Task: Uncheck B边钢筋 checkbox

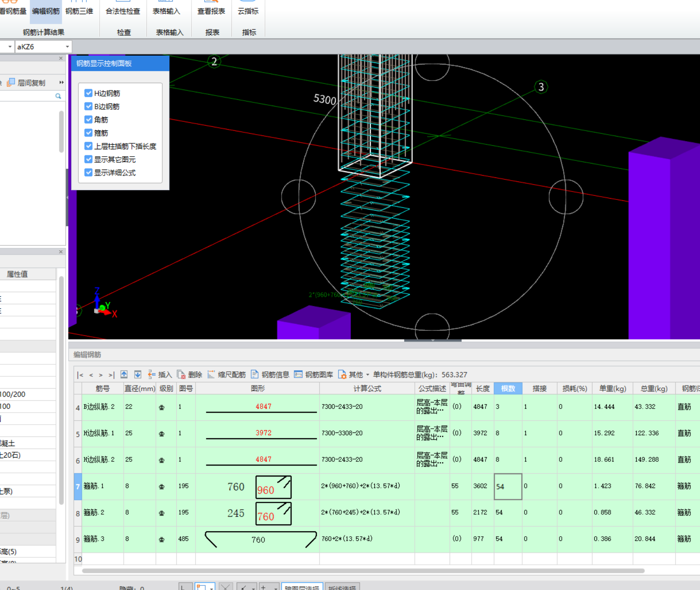Action: pyautogui.click(x=89, y=106)
